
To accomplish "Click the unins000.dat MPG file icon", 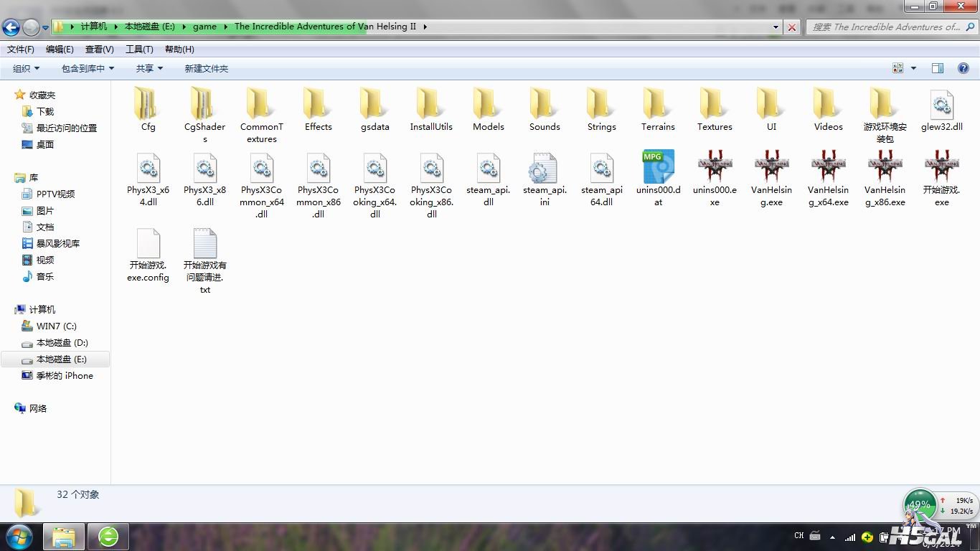I will [658, 168].
